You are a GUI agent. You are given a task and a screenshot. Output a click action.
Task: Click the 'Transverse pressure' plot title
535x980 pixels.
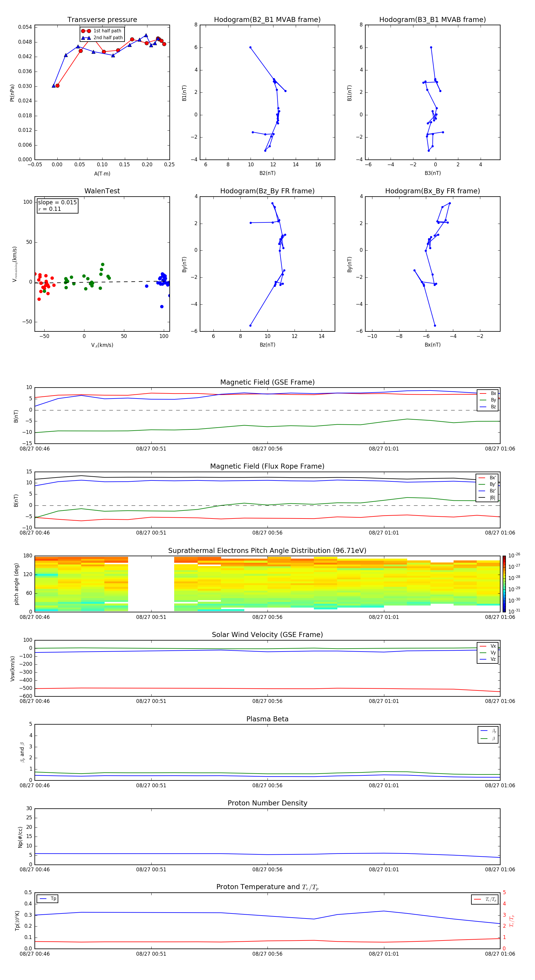tap(102, 19)
